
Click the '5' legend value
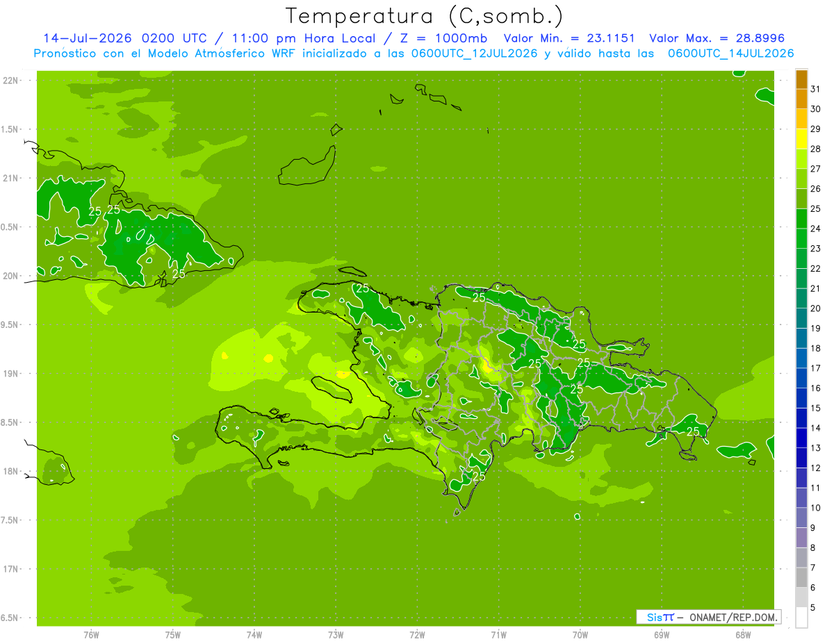pos(812,607)
